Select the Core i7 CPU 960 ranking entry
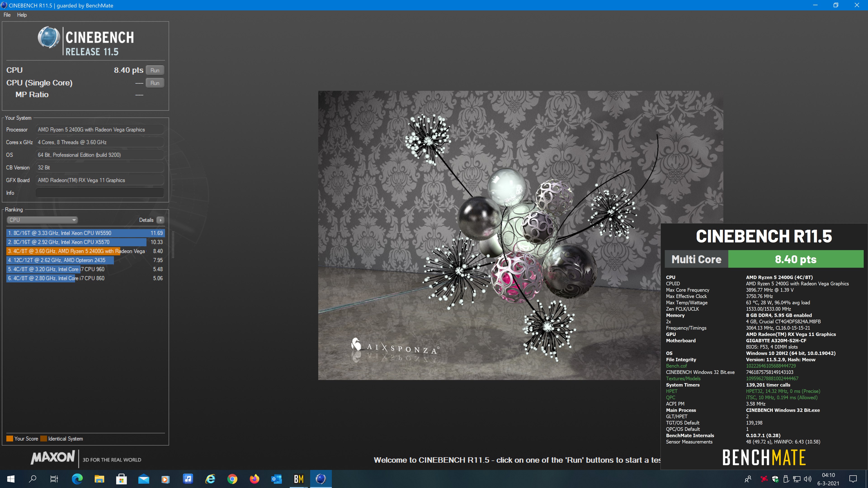 click(x=85, y=269)
